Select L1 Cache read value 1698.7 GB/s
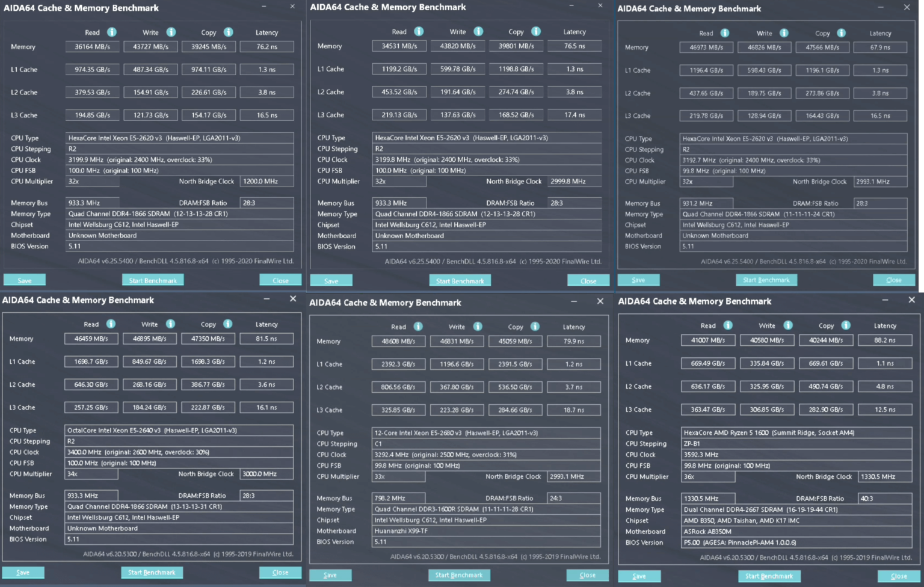924x587 pixels. point(91,361)
